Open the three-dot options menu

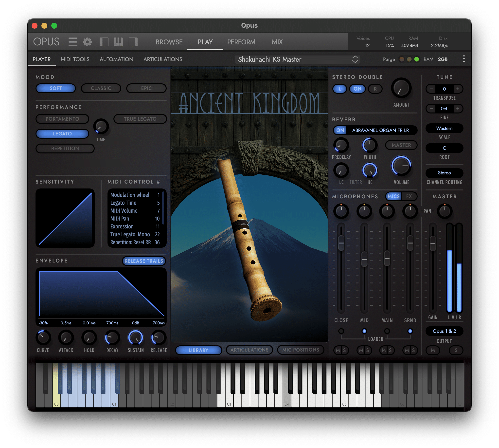pyautogui.click(x=464, y=59)
